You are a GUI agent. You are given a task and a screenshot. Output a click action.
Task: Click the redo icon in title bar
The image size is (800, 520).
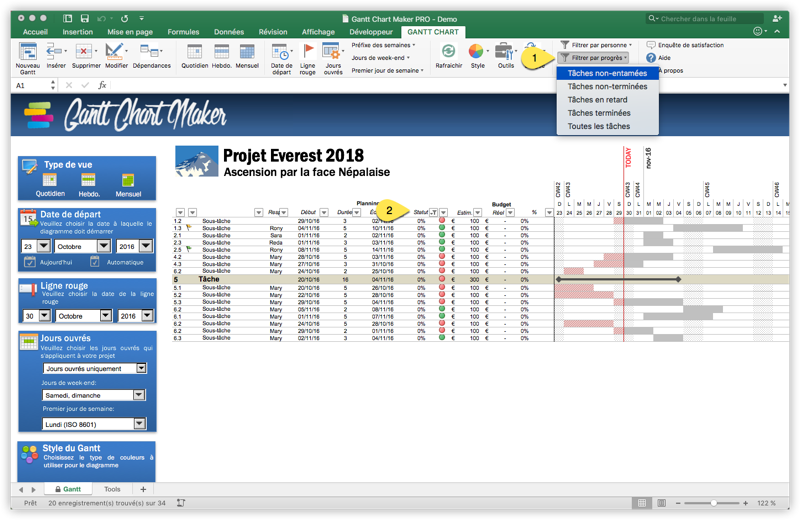[x=124, y=18]
